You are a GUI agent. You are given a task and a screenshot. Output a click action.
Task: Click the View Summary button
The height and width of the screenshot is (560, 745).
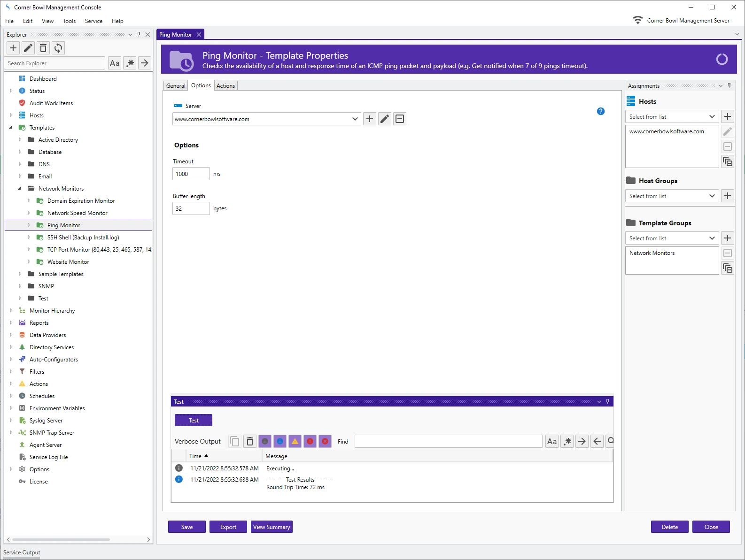pos(272,527)
